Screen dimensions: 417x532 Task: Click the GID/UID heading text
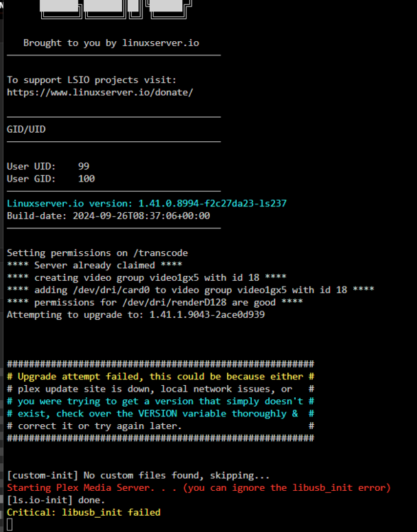click(26, 129)
